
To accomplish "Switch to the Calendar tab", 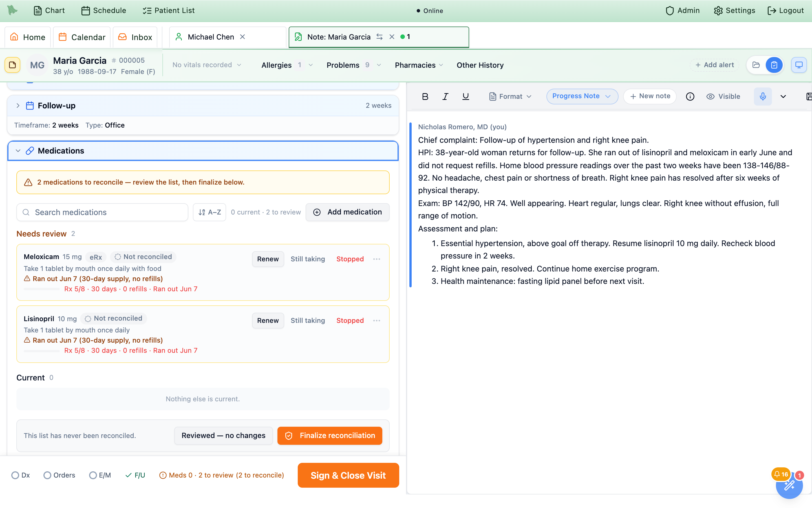I will [82, 37].
